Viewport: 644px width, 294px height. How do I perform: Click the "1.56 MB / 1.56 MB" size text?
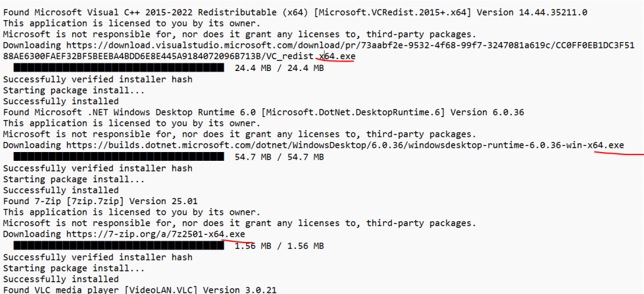[x=279, y=246]
